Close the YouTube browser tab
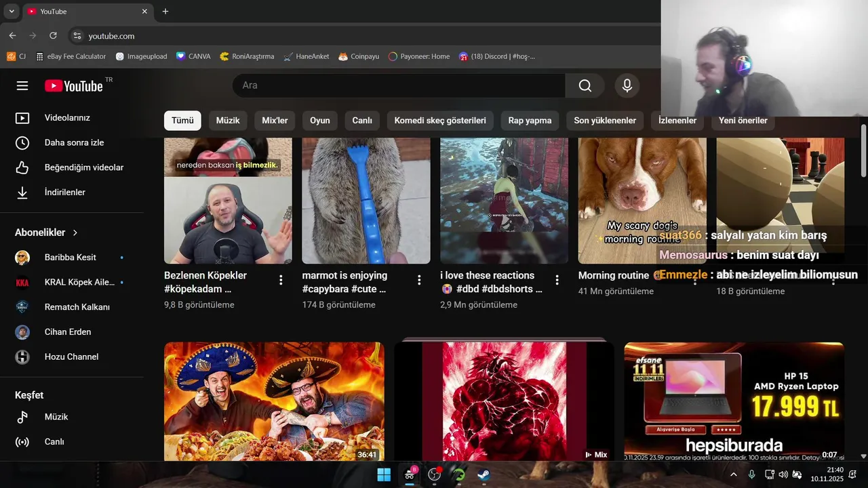 pos(144,12)
